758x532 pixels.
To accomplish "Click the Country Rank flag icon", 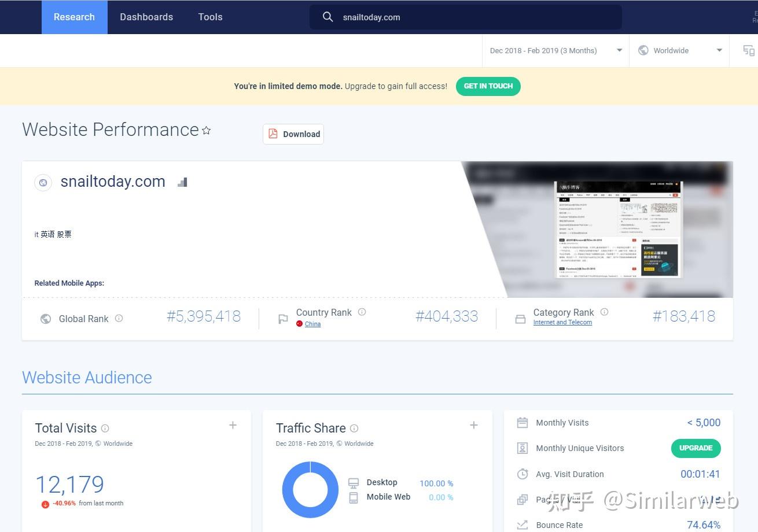I will [x=283, y=319].
